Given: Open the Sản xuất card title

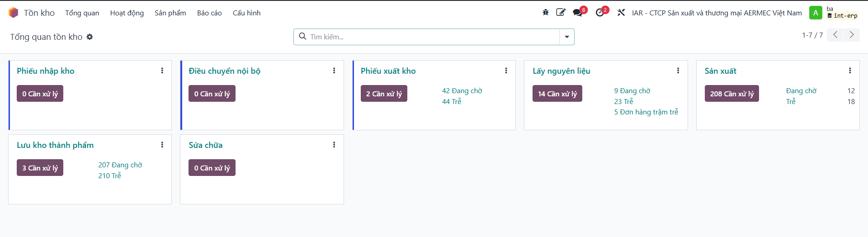Looking at the screenshot, I should tap(721, 71).
